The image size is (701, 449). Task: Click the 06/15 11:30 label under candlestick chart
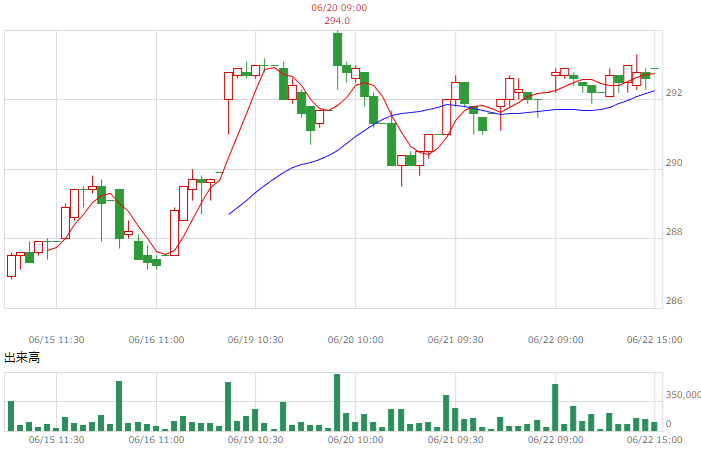coord(56,340)
